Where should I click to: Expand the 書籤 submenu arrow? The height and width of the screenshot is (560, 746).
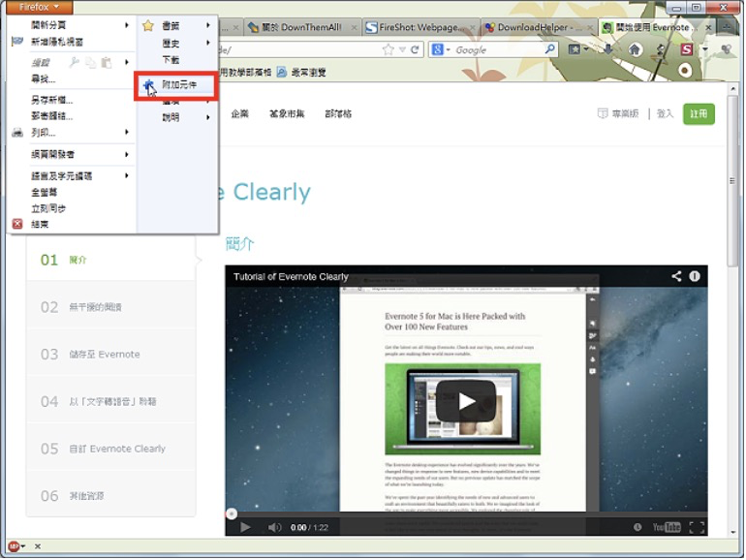click(x=208, y=25)
